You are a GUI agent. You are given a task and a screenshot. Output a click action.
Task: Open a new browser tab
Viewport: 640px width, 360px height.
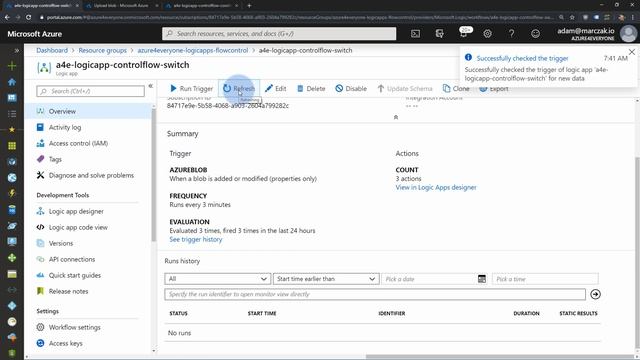(x=249, y=6)
